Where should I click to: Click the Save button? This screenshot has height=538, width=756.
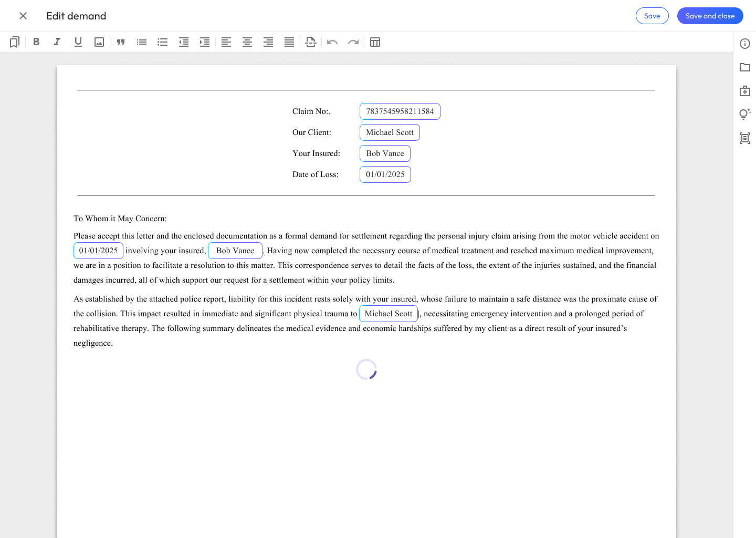coord(652,16)
